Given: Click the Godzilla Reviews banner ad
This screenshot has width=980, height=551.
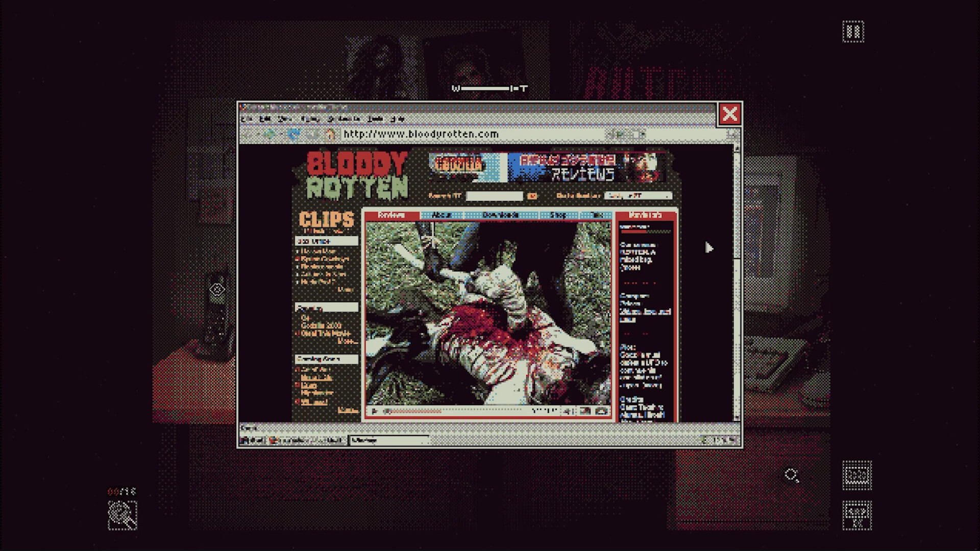Looking at the screenshot, I should [547, 167].
